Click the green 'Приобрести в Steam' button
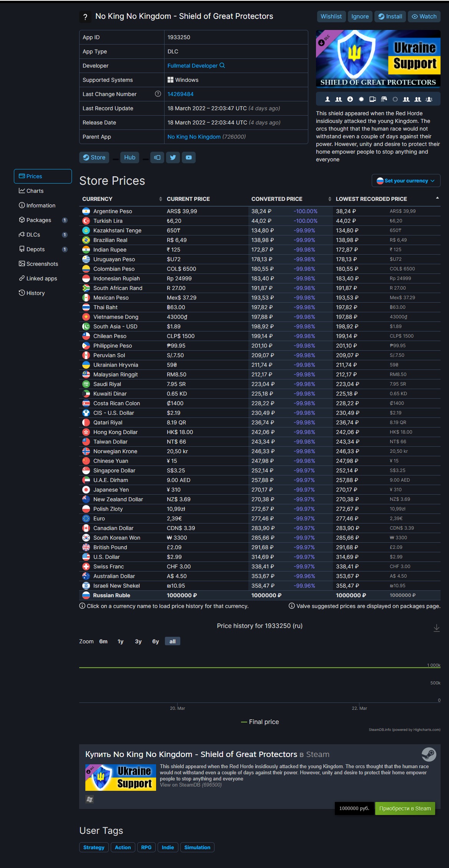The image size is (449, 868). [405, 808]
